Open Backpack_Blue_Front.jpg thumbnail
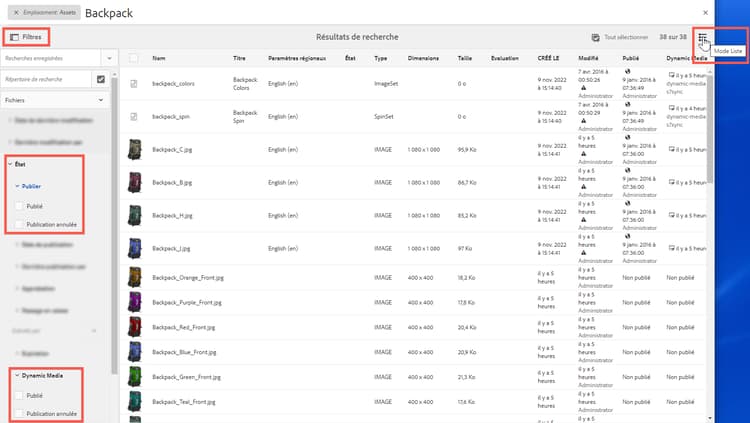 [135, 352]
